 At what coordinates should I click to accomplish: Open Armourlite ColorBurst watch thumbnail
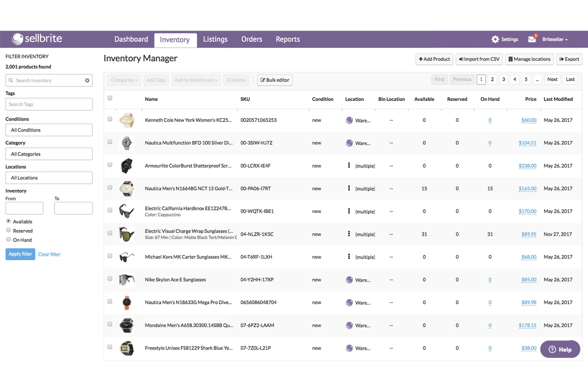[x=127, y=166]
